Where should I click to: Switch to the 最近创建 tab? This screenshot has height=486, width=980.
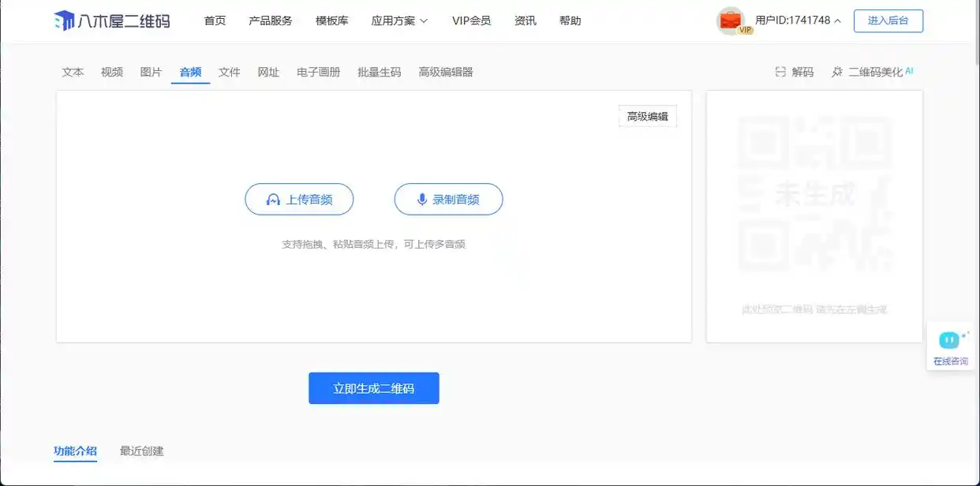[142, 451]
